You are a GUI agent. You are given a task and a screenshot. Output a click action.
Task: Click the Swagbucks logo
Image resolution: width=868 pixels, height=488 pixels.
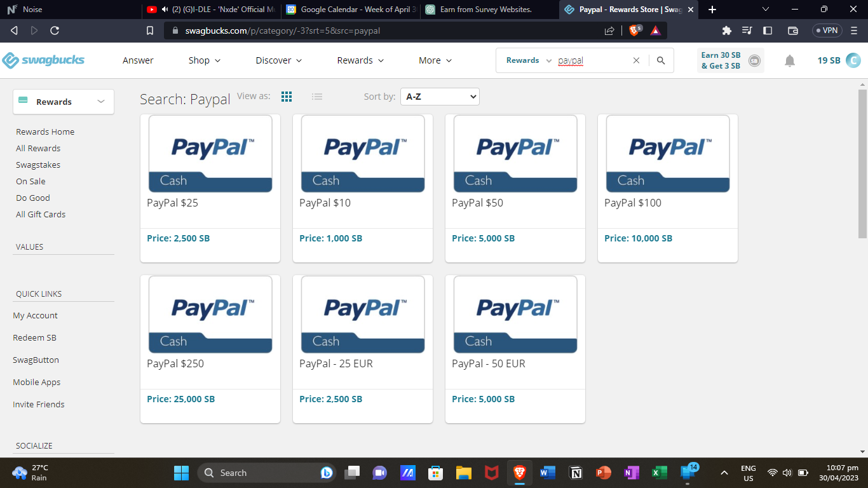pyautogui.click(x=43, y=60)
